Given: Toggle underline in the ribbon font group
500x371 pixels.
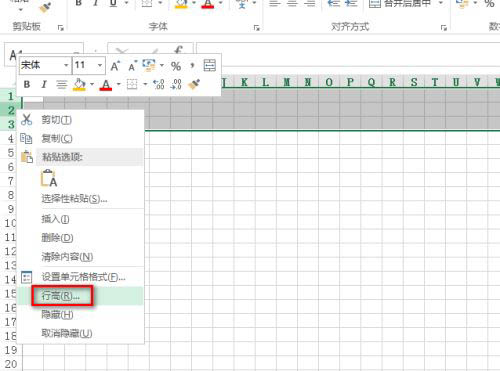Looking at the screenshot, I should 113,3.
